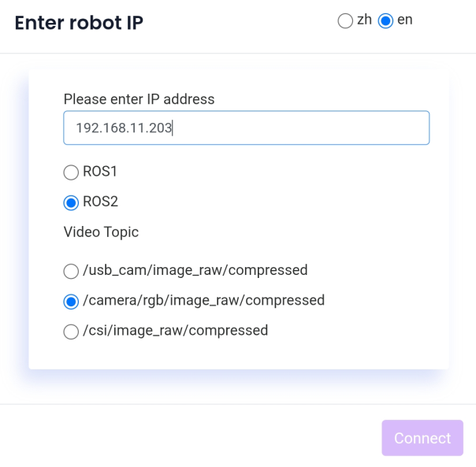Viewport: 476px width, 467px height.
Task: Click the /camera/rgb/image_raw/compressed label text
Action: pyautogui.click(x=203, y=300)
